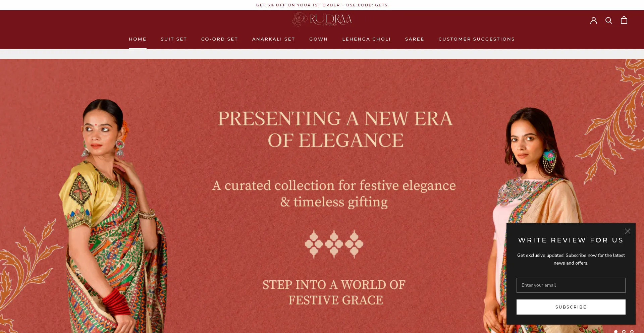
Task: Open the account profile icon
Action: click(594, 20)
